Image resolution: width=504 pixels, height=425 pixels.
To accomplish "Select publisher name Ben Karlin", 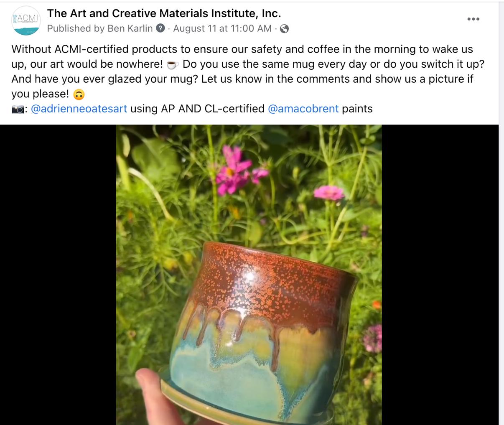I will (130, 28).
